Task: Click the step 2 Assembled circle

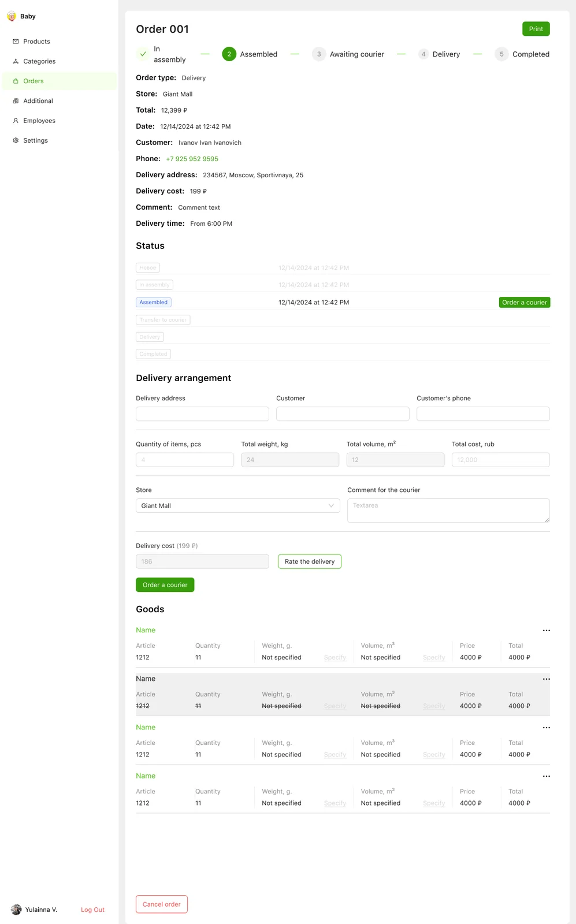Action: (229, 54)
